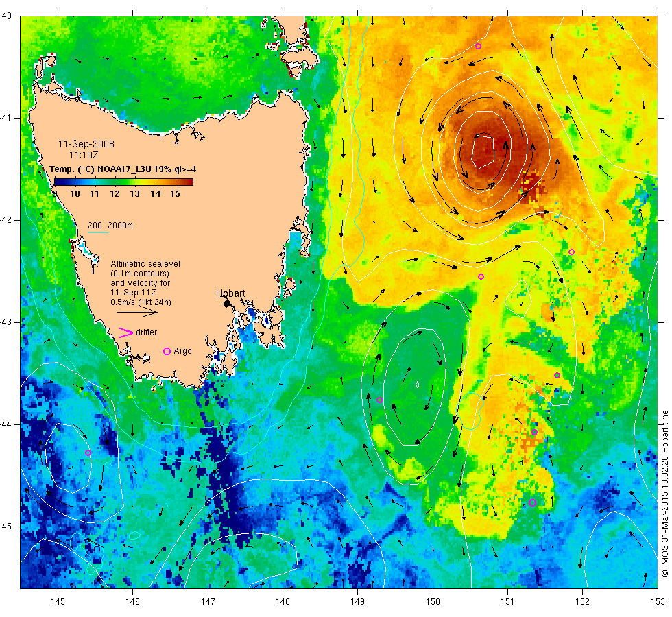Select Argo float marker near 44.75S 151.3E
The width and height of the screenshot is (672, 617).
coord(532,503)
